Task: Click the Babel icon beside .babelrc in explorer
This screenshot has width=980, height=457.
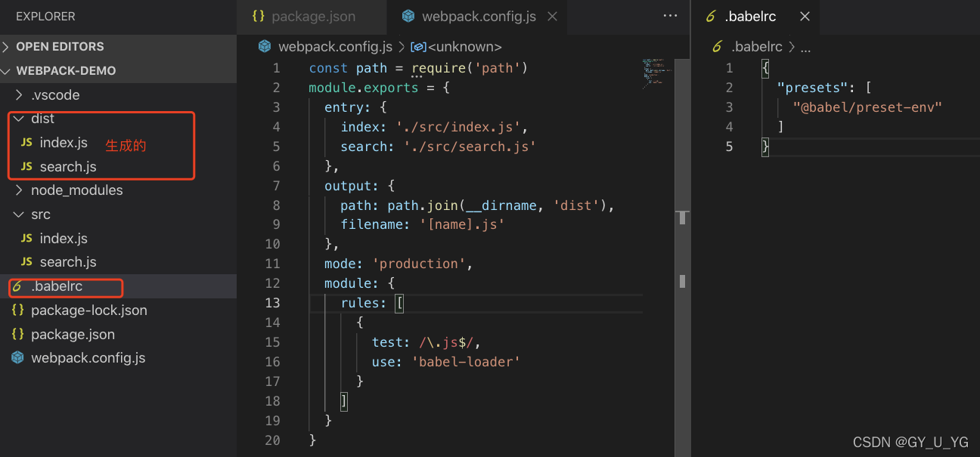Action: 17,286
